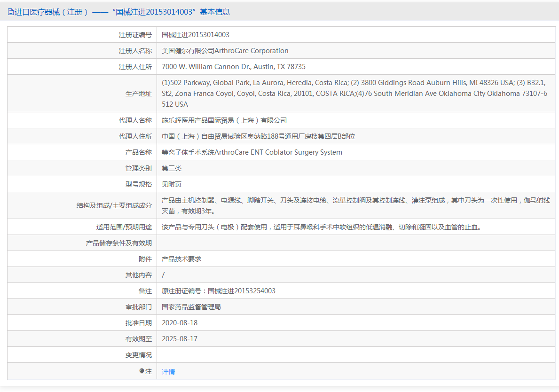This screenshot has height=392, width=559.
Task: Click the 结构及组成/主要组成成分 label
Action: pos(114,205)
